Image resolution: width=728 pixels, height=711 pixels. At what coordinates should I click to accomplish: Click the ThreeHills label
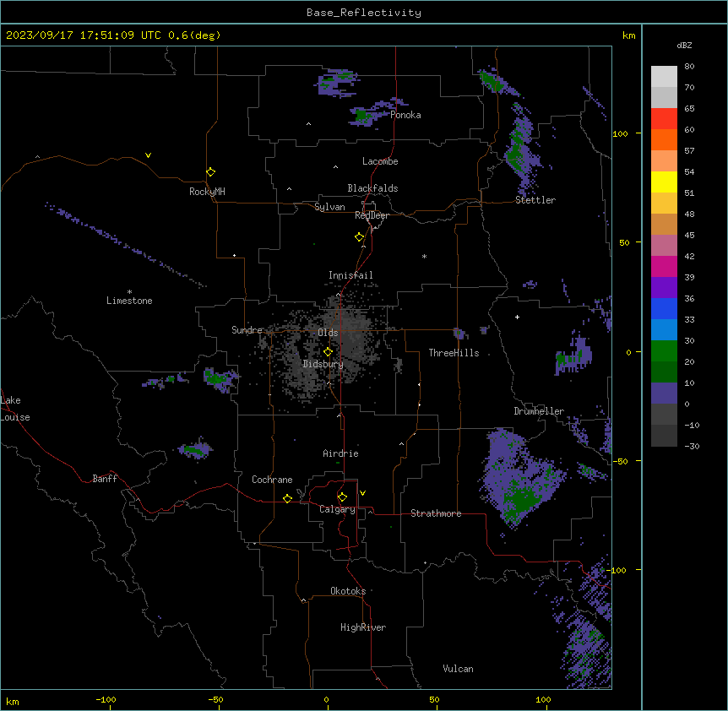(x=454, y=353)
